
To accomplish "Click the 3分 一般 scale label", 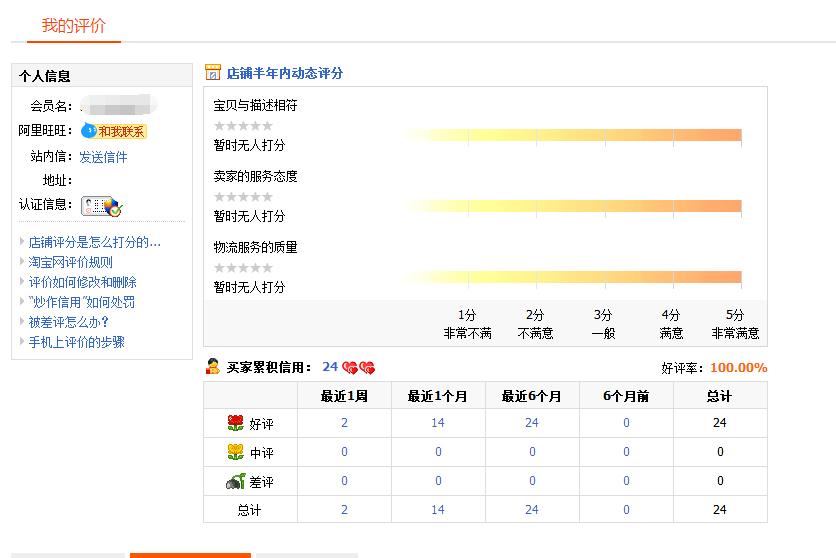I will [x=604, y=324].
